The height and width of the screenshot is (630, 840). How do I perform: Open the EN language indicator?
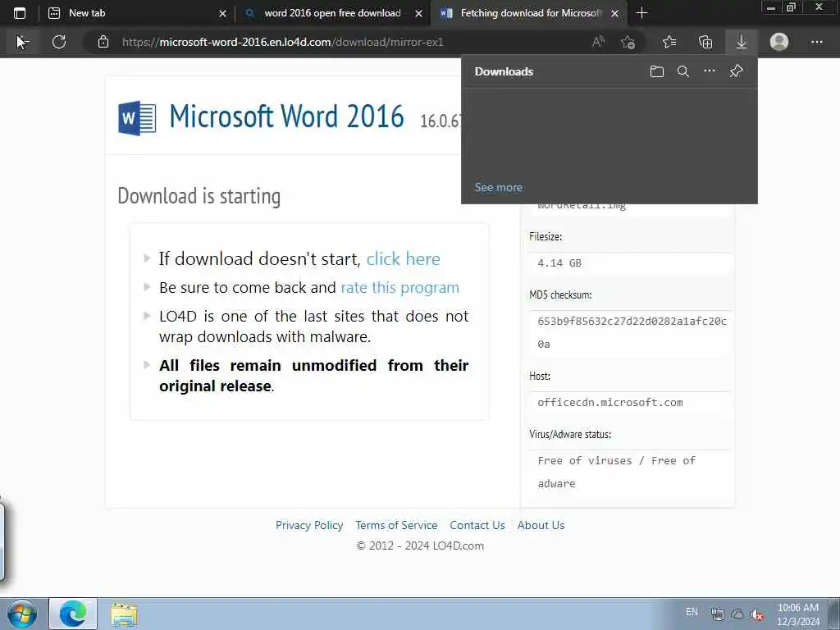[x=692, y=612]
